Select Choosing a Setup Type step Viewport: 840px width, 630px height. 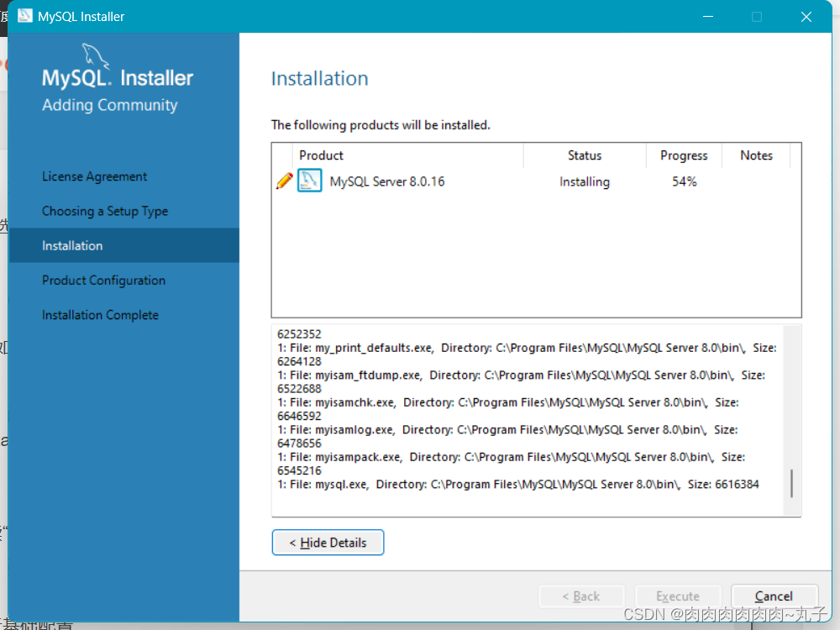coord(104,211)
